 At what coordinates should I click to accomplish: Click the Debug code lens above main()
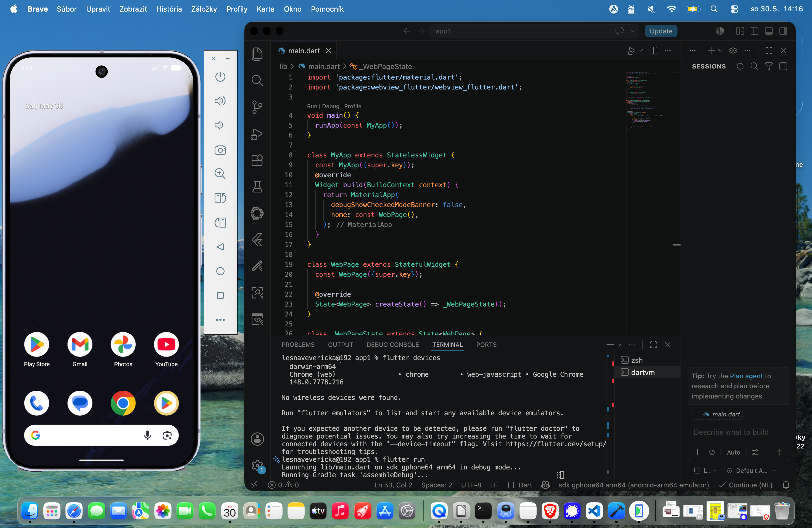(x=331, y=106)
